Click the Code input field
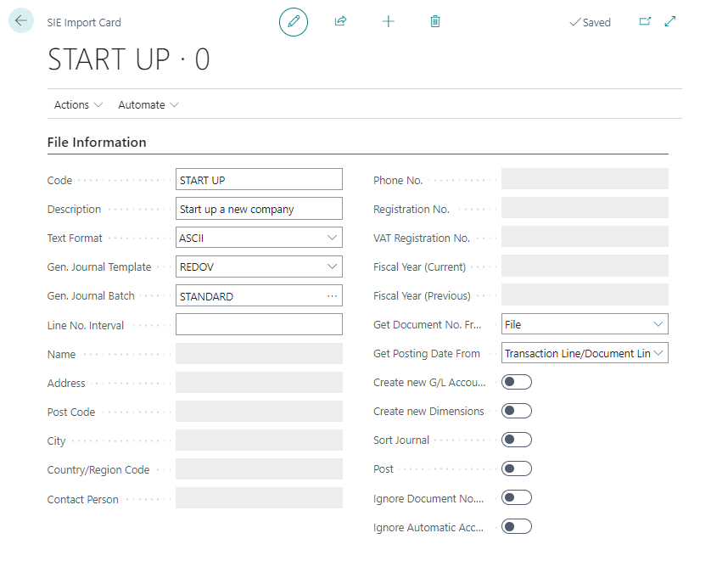Screen dimensions: 728x561 (x=259, y=180)
